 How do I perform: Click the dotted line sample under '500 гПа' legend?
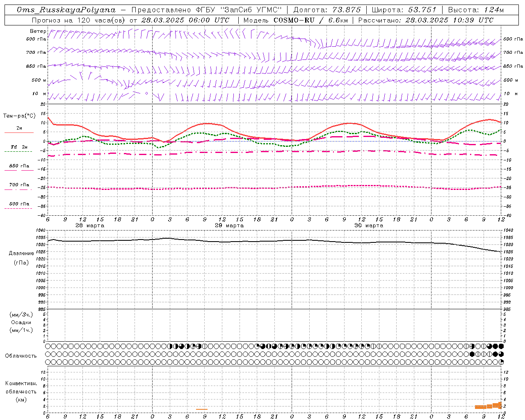coord(18,208)
